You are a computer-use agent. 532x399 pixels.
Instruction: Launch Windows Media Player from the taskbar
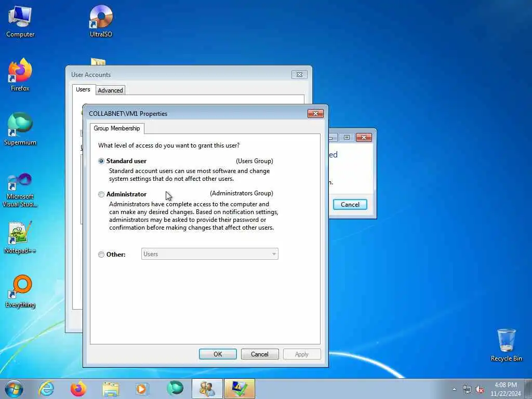point(142,389)
